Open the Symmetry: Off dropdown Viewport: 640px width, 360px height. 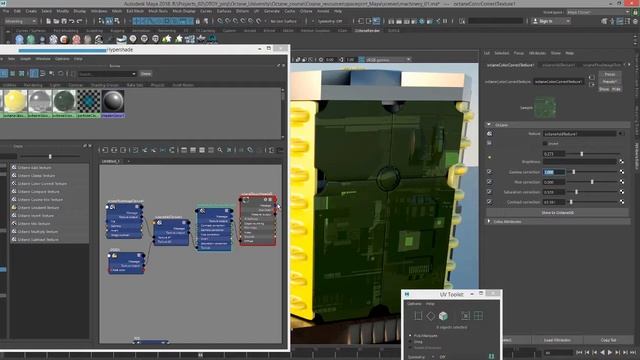tap(330, 21)
